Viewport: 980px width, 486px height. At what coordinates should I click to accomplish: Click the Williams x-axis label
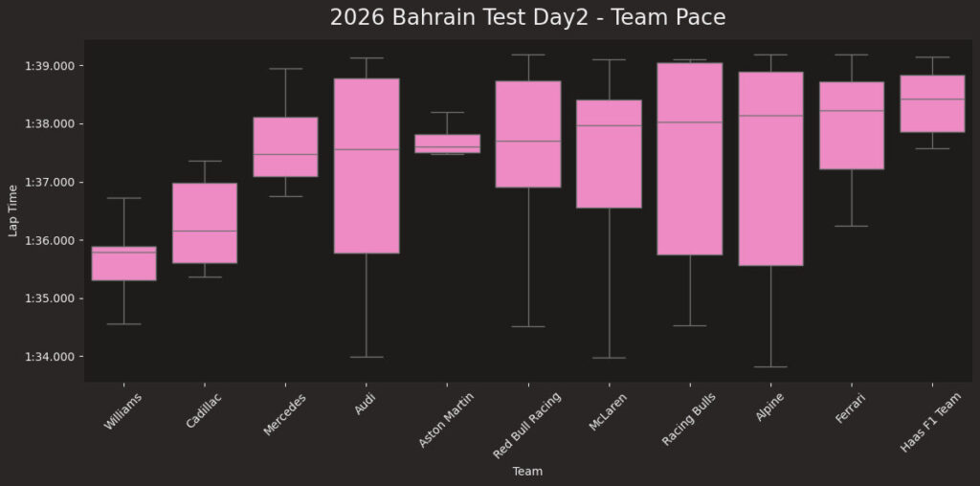[x=123, y=412]
